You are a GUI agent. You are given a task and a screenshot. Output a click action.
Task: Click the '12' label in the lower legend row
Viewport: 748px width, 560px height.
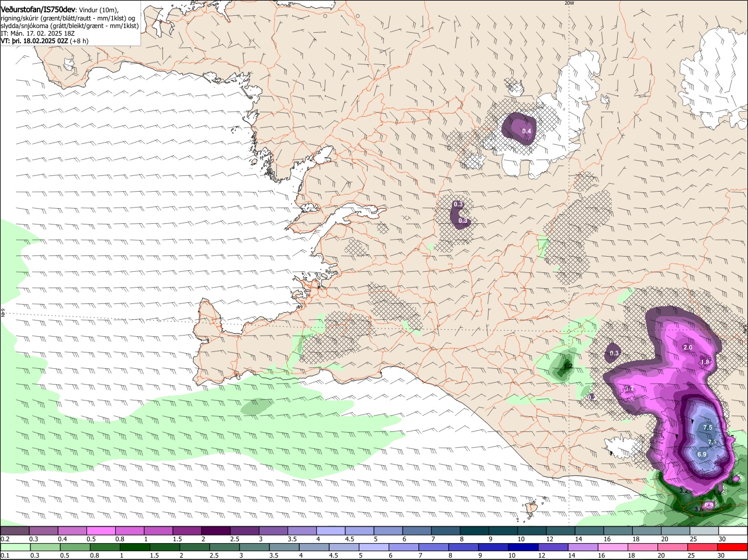point(541,555)
